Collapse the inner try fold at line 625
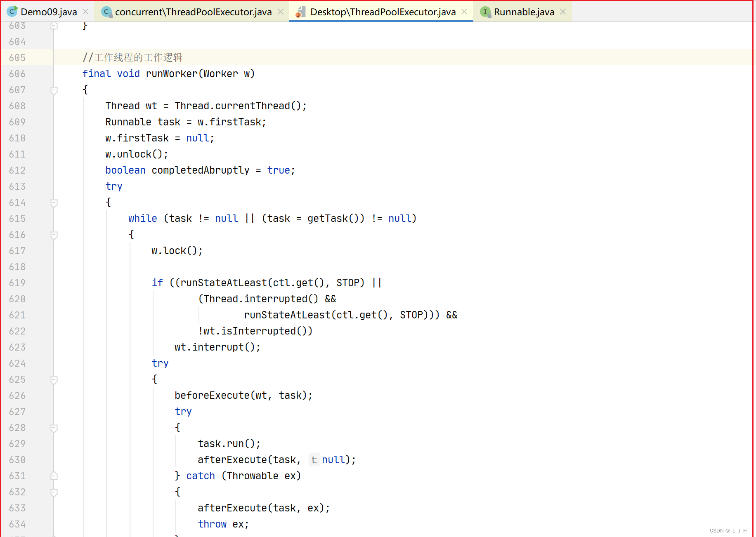The image size is (756, 537). 54,379
